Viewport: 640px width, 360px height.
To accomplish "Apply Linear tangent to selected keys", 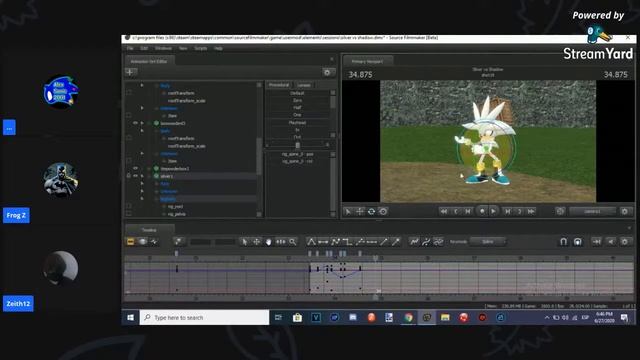I will (336, 242).
